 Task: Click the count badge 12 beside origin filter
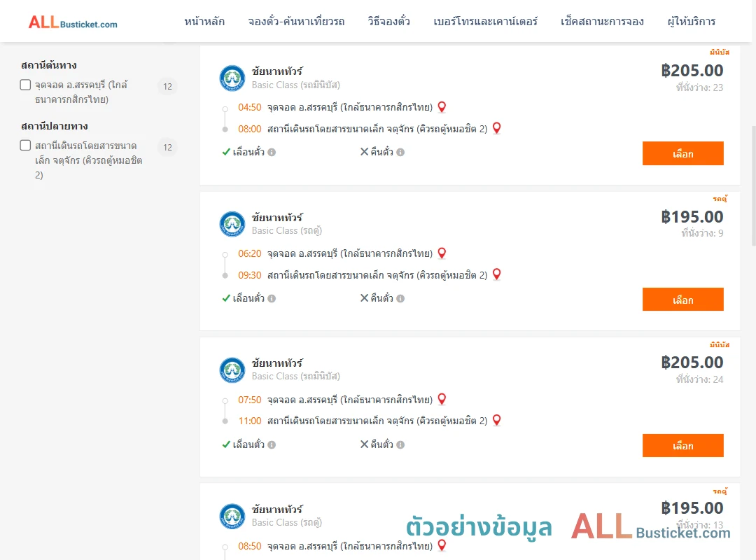pos(167,86)
